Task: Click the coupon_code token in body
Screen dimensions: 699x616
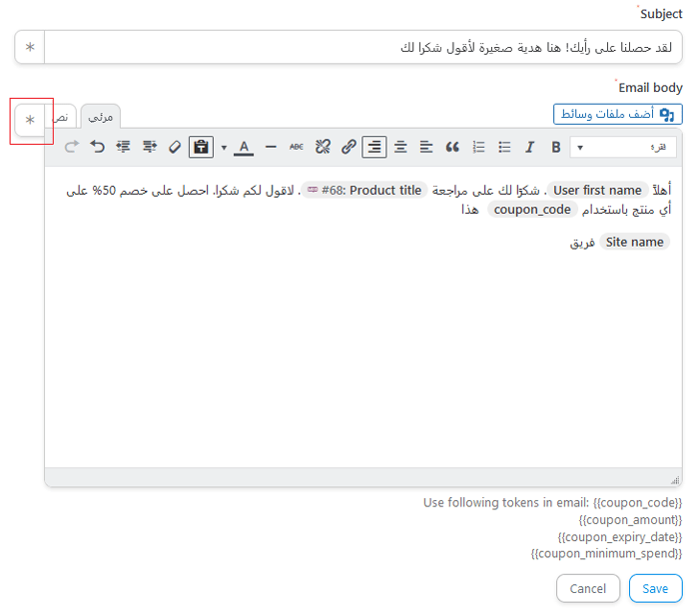Action: (x=532, y=210)
